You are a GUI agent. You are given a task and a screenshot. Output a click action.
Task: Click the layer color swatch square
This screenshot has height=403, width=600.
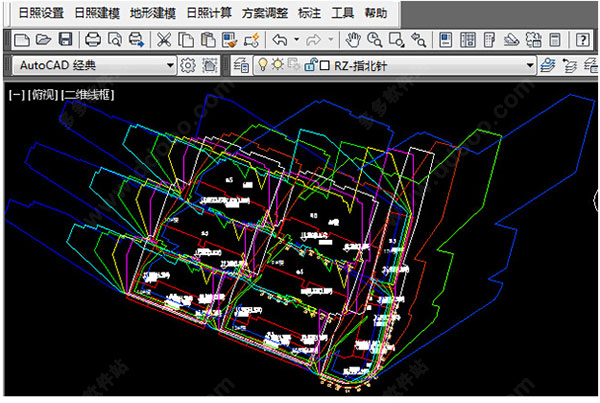[x=324, y=65]
